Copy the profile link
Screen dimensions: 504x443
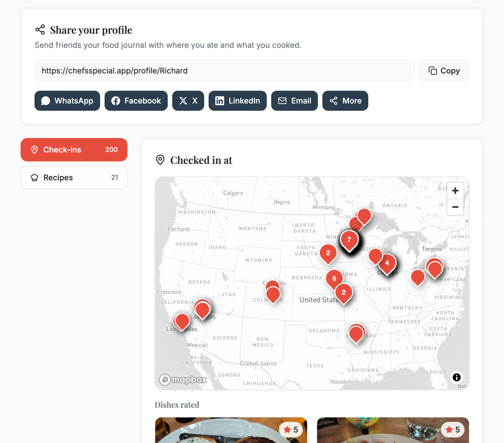pyautogui.click(x=444, y=71)
